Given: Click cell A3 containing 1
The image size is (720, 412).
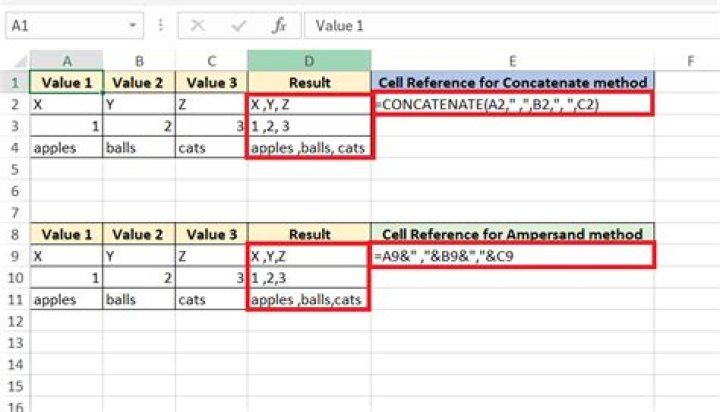Looking at the screenshot, I should pos(67,126).
